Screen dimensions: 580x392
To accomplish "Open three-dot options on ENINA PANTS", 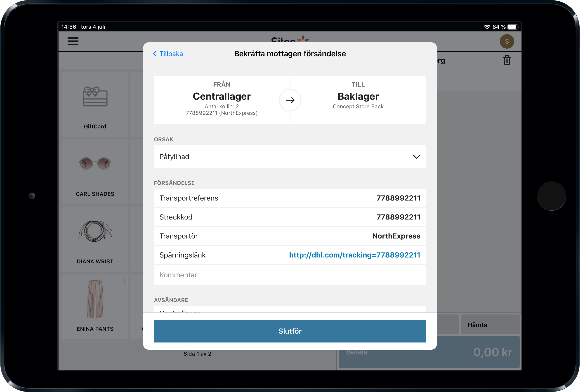I will [x=124, y=281].
